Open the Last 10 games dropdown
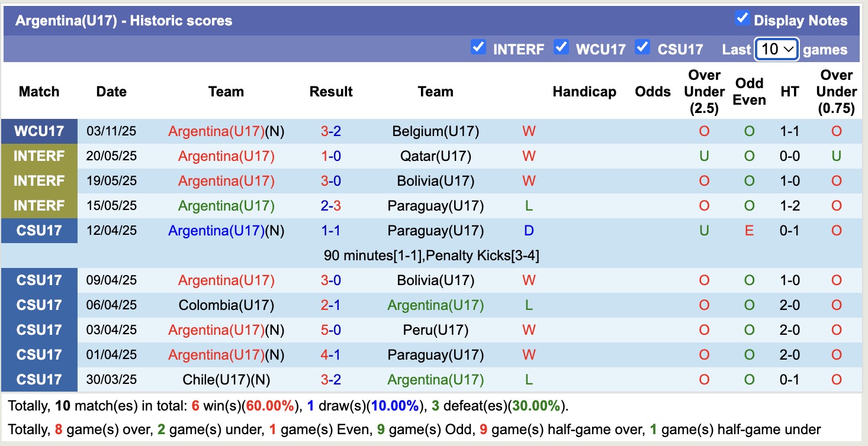 click(x=776, y=49)
